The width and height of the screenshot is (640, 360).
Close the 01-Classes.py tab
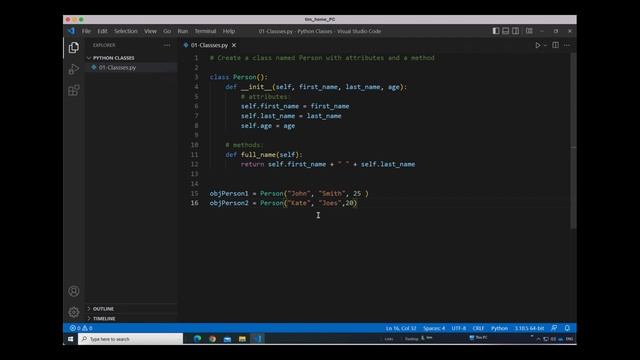(x=234, y=45)
